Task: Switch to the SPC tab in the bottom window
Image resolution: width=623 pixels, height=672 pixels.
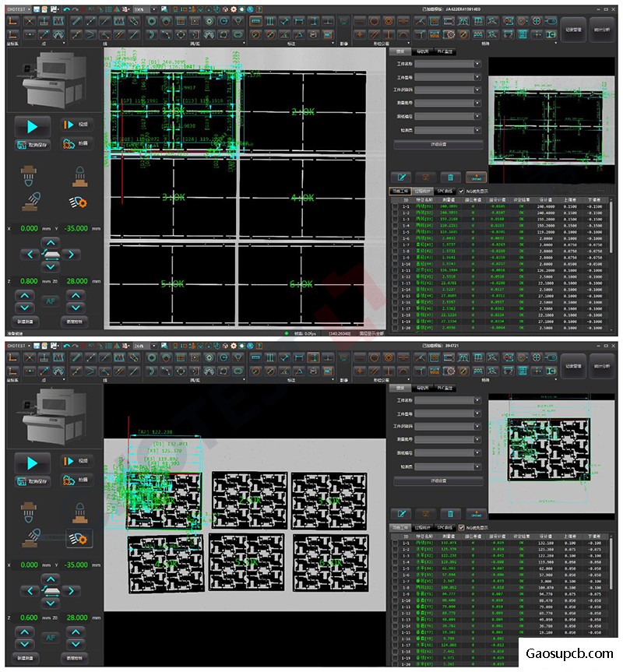Action: pos(445,528)
